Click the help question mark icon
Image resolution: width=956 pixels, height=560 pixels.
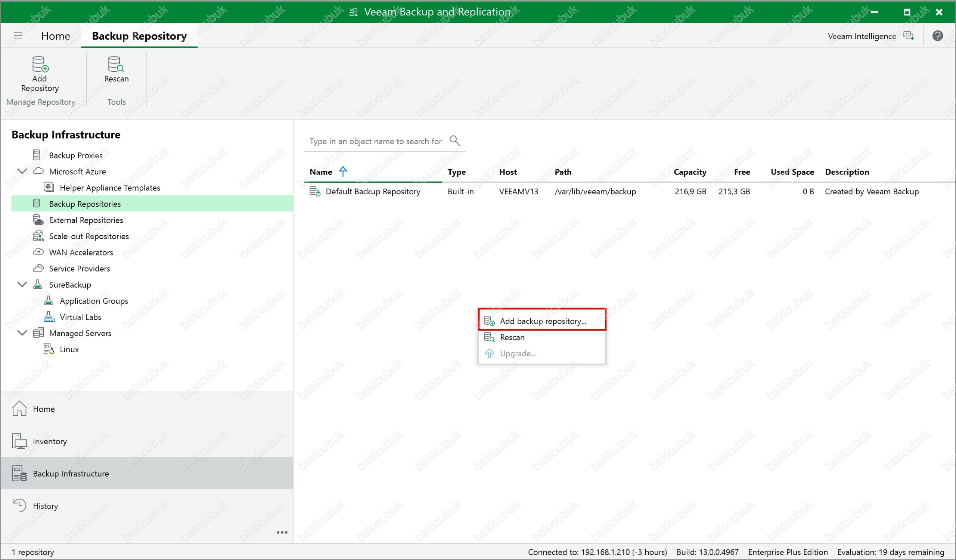click(x=937, y=36)
